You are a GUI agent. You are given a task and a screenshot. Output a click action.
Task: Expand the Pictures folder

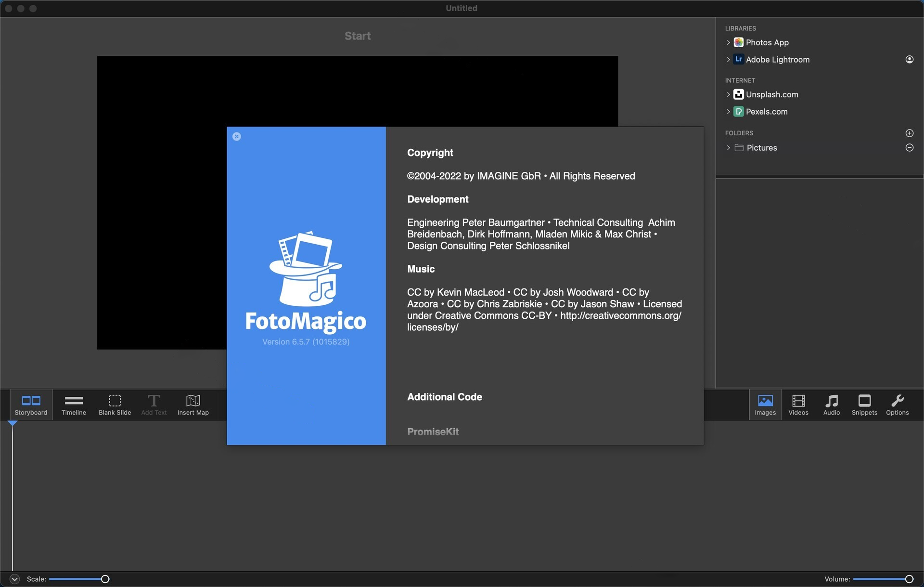[x=728, y=148]
